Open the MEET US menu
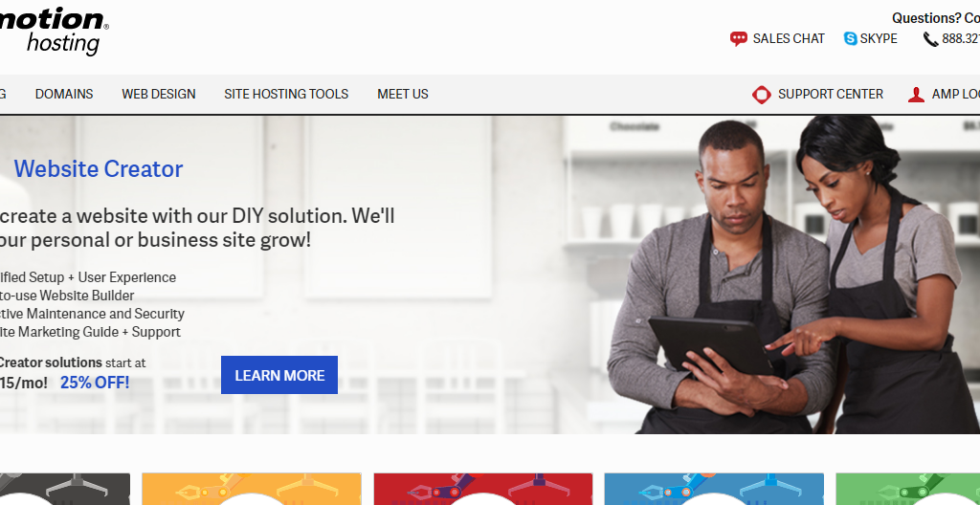This screenshot has width=980, height=505. click(x=403, y=94)
